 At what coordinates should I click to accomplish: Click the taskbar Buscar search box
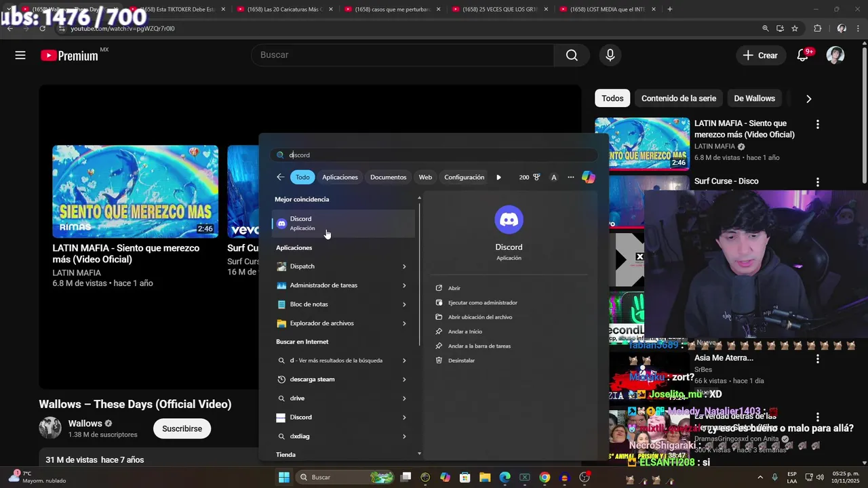click(344, 477)
